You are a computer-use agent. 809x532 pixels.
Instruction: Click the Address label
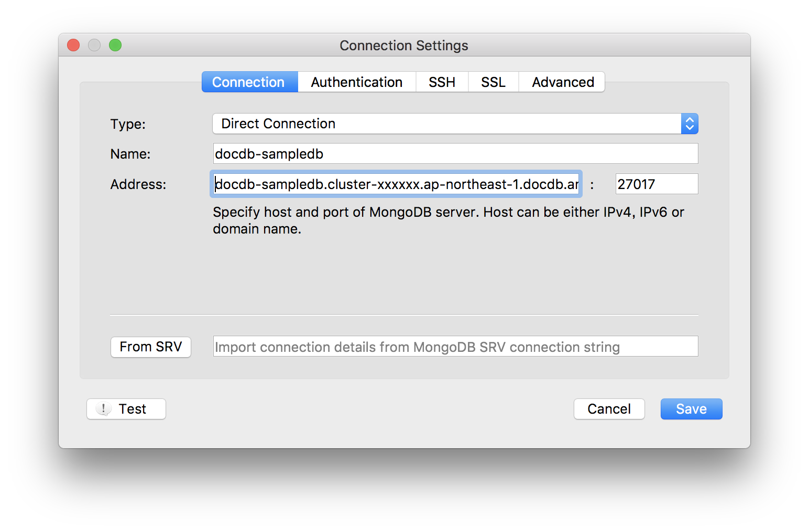138,184
